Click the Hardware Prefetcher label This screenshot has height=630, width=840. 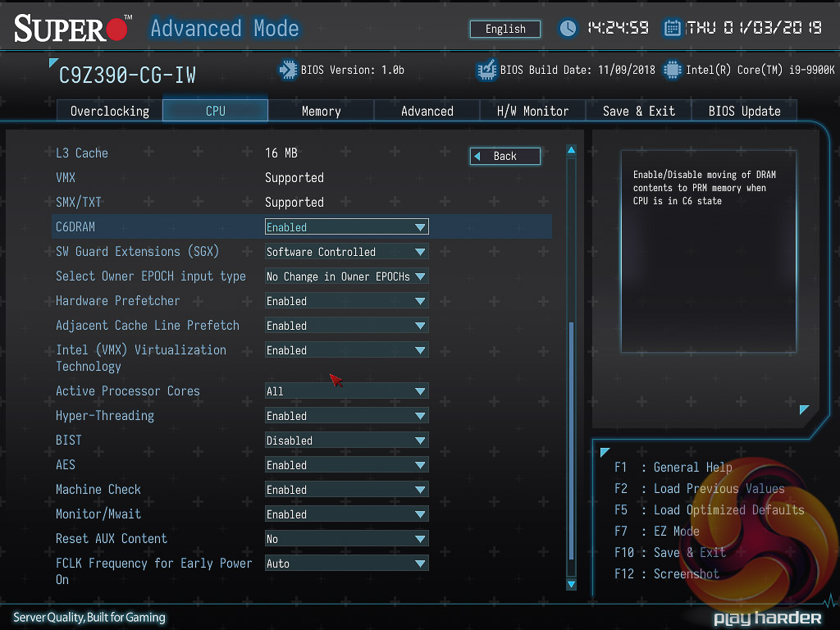[x=118, y=301]
